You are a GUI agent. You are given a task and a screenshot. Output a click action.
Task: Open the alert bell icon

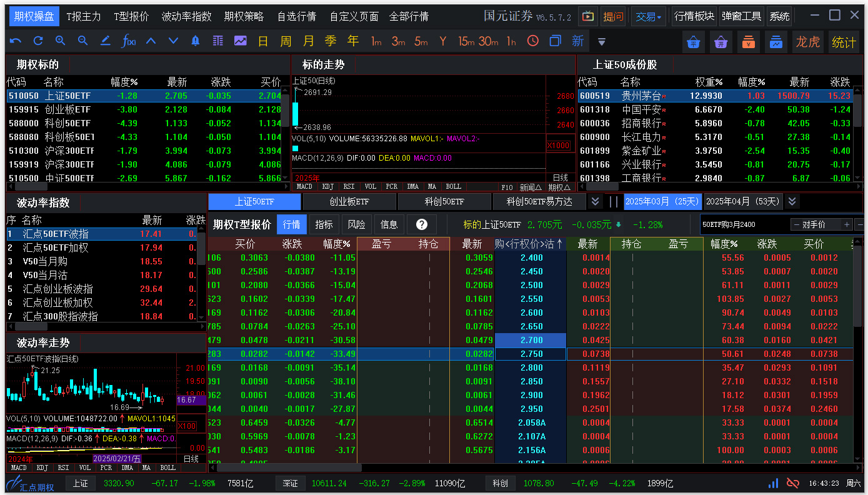click(196, 41)
